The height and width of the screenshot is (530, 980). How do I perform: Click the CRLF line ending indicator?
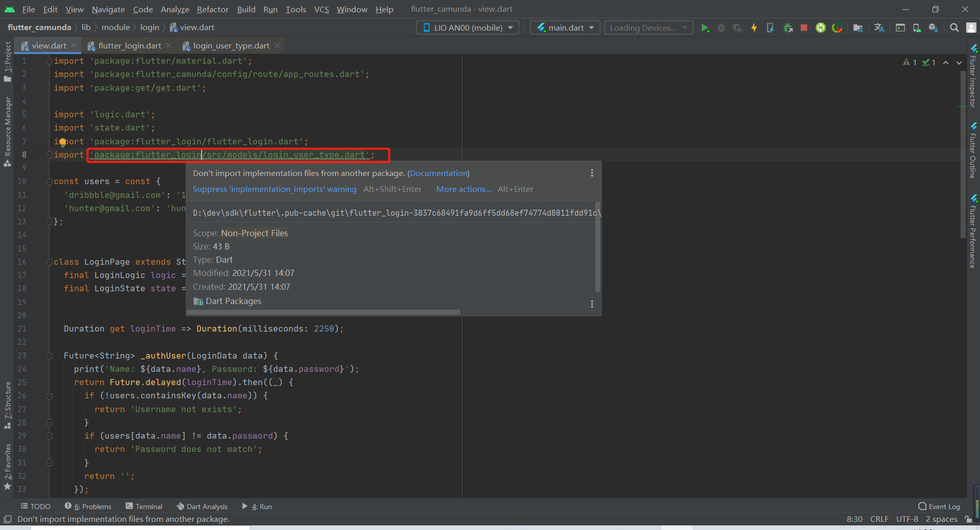(879, 519)
